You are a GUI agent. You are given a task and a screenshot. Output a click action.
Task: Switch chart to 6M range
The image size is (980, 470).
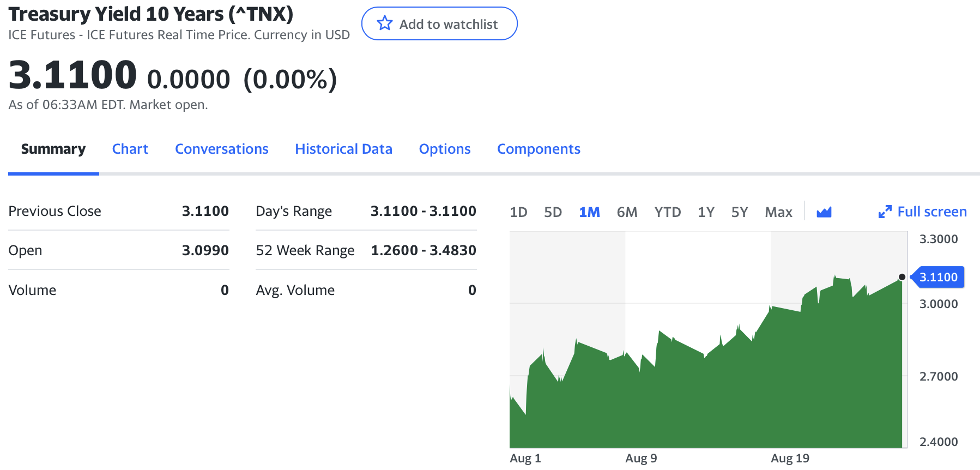(x=627, y=212)
